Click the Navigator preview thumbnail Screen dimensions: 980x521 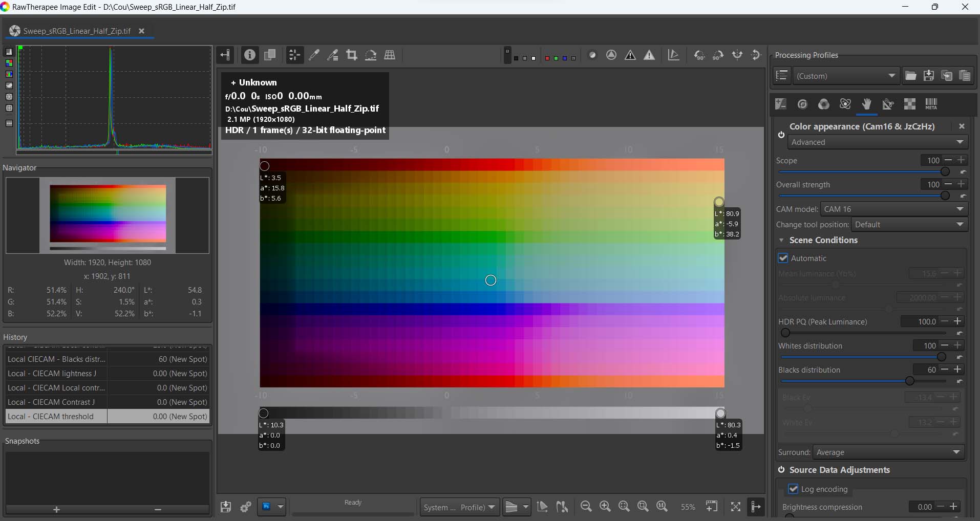106,215
